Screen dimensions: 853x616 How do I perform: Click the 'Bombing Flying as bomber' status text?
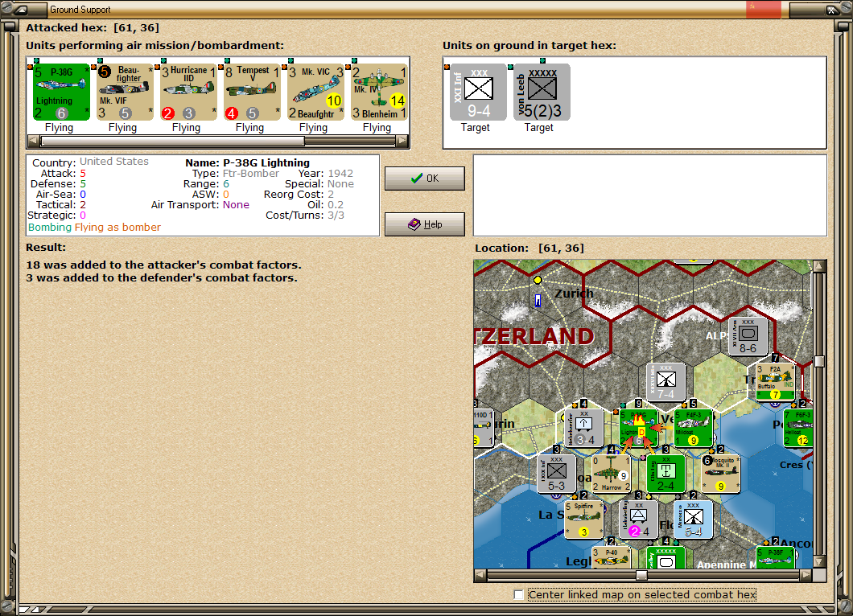point(95,228)
